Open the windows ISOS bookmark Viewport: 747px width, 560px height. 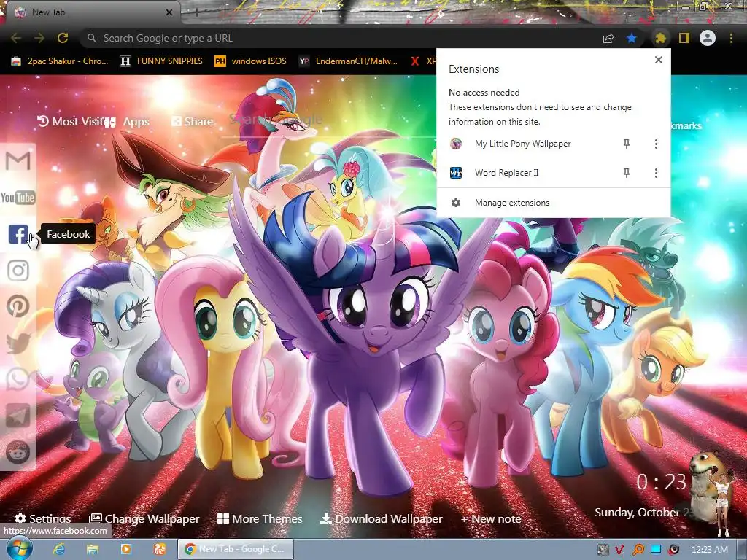251,61
